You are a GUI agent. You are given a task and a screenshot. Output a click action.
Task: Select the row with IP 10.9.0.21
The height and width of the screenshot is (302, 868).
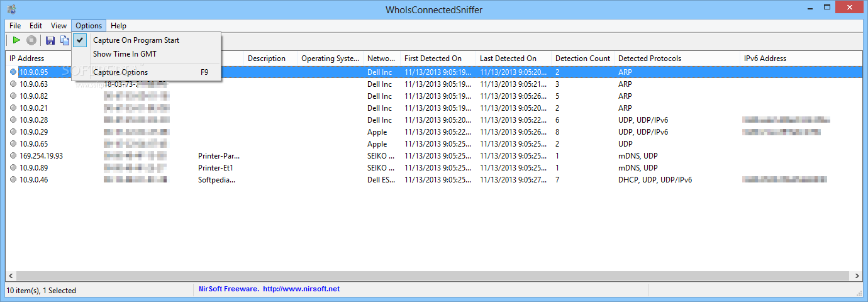(x=434, y=108)
